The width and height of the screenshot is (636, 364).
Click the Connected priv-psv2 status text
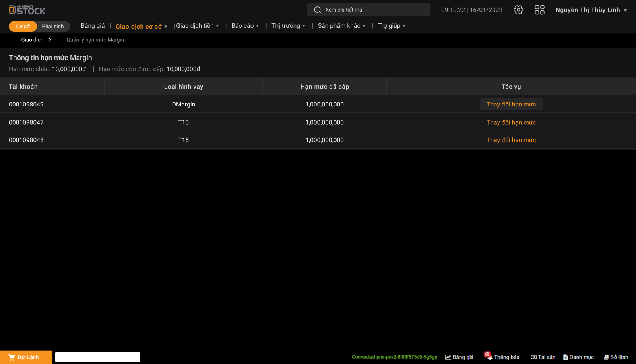[394, 357]
